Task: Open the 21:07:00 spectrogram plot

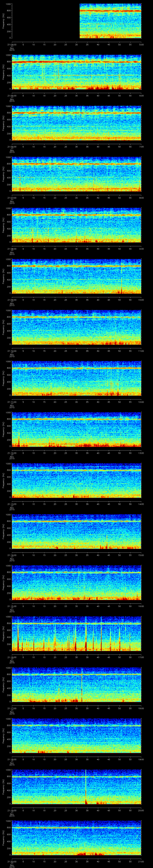Action: (x=76, y=174)
